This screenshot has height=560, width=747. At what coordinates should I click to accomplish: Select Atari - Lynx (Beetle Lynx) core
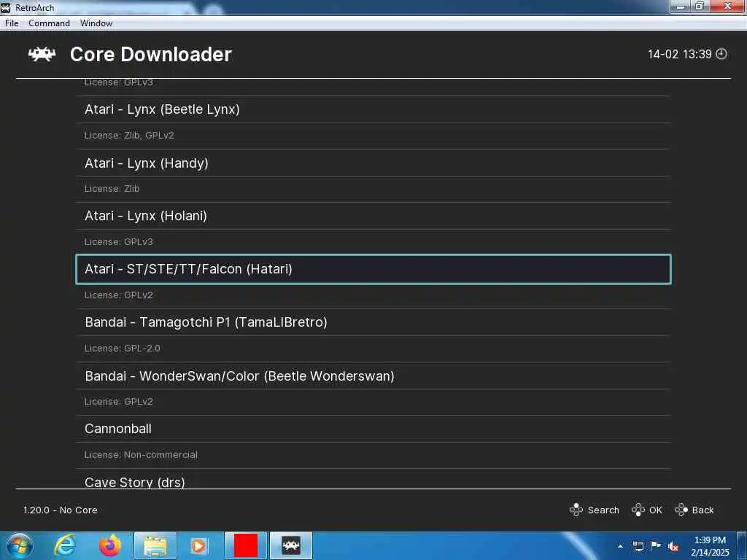(373, 109)
